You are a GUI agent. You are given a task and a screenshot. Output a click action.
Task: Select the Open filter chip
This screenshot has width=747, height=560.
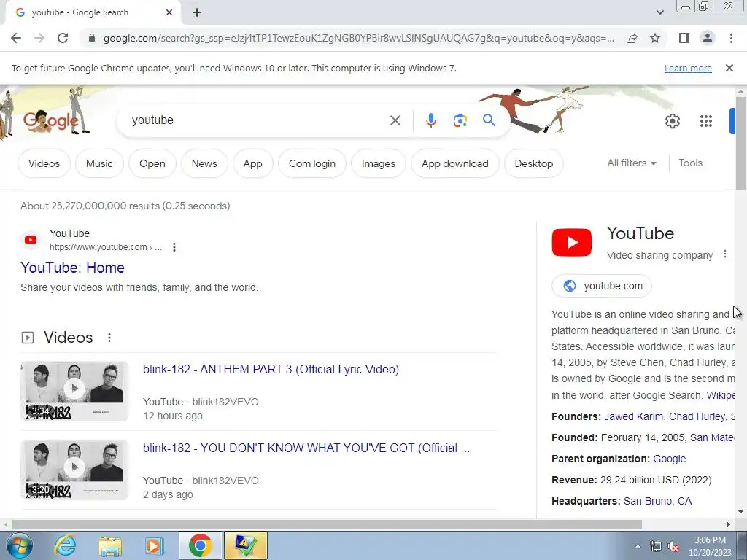coord(152,163)
